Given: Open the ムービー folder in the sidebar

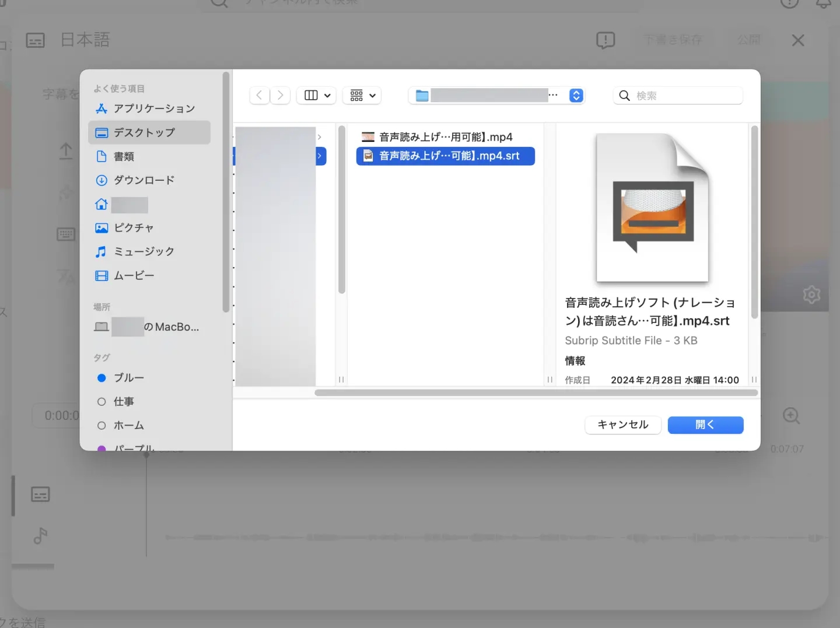Looking at the screenshot, I should click(134, 275).
